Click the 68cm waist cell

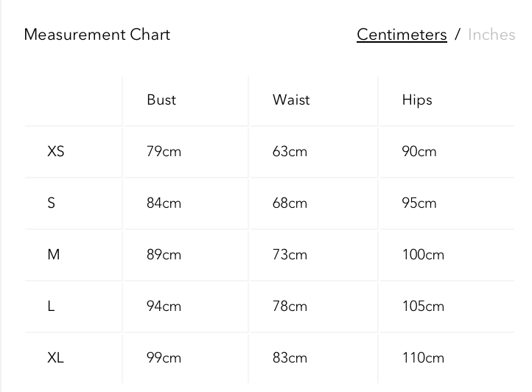coord(290,203)
